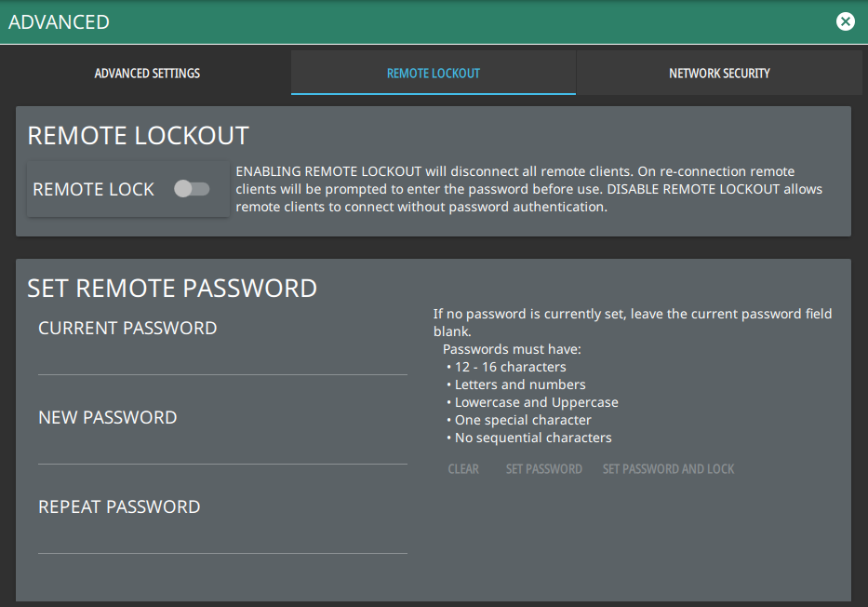The image size is (868, 607).
Task: Click the Set Password button
Action: (543, 469)
